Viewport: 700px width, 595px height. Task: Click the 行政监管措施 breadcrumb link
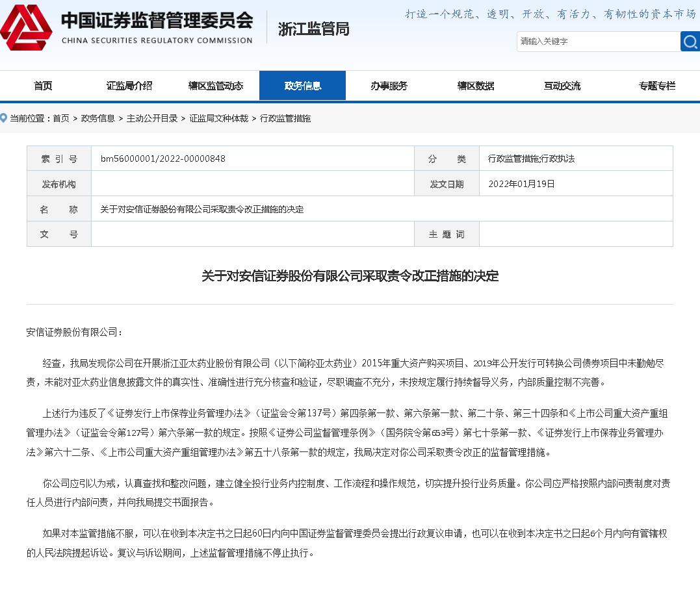point(285,118)
